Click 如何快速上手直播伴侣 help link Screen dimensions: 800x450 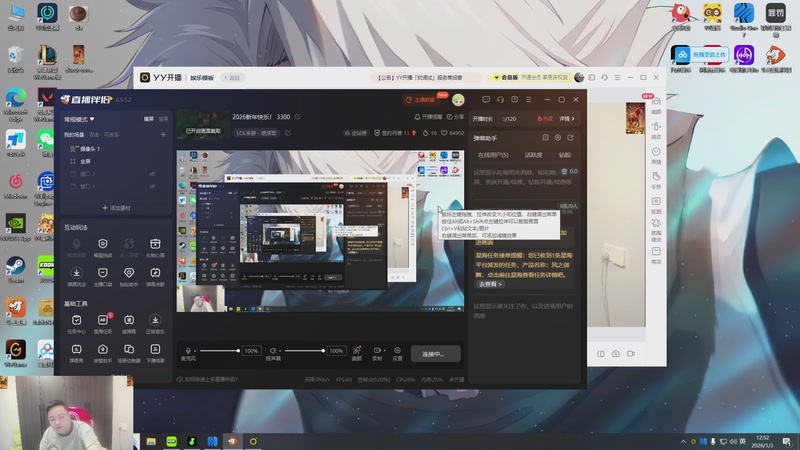pos(207,380)
